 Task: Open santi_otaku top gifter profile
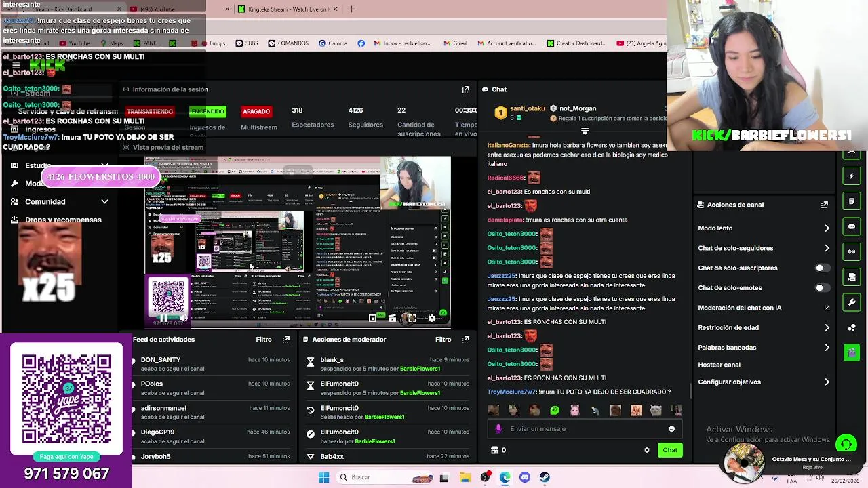[527, 108]
